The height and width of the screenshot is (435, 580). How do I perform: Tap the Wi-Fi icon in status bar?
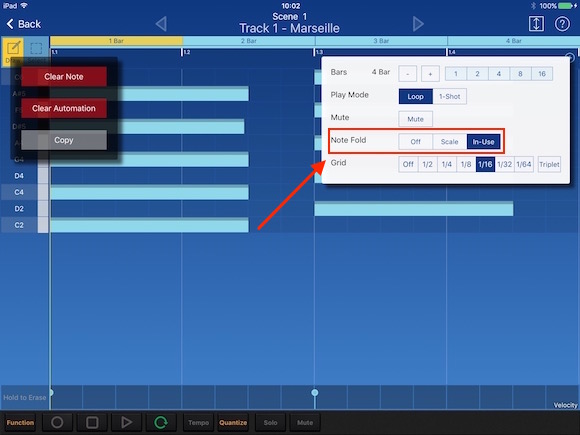24,6
